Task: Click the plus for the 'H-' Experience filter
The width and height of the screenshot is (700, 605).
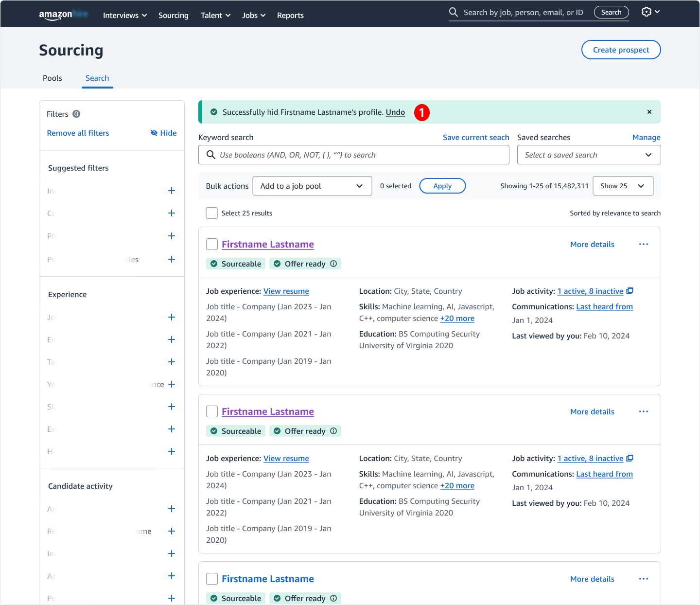Action: pyautogui.click(x=172, y=451)
